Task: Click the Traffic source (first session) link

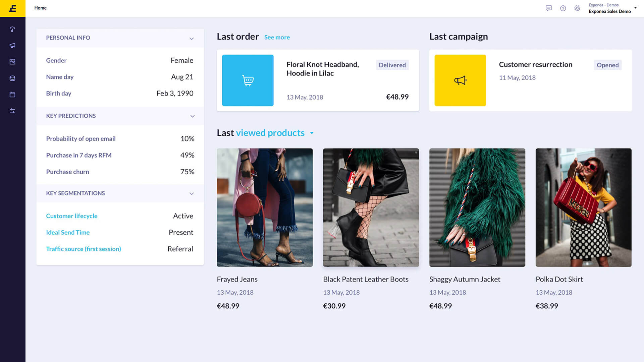Action: (83, 249)
